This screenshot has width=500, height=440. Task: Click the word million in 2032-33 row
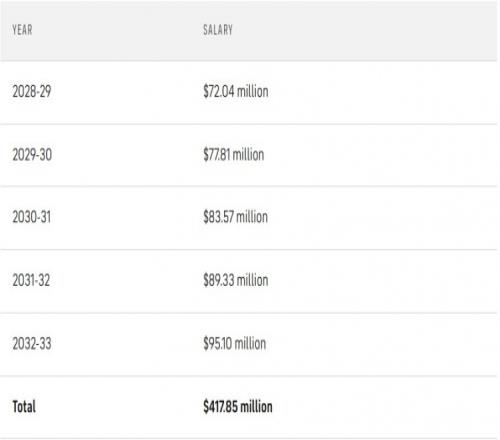250,344
